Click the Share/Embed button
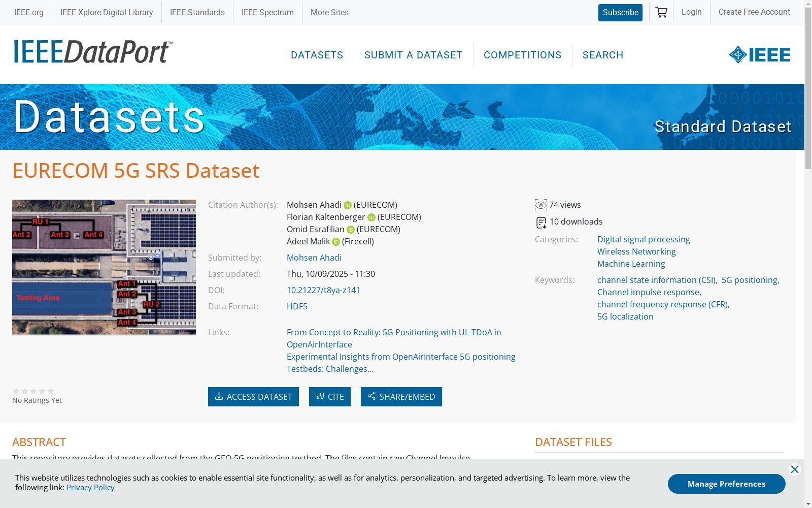This screenshot has width=812, height=508. coord(401,397)
